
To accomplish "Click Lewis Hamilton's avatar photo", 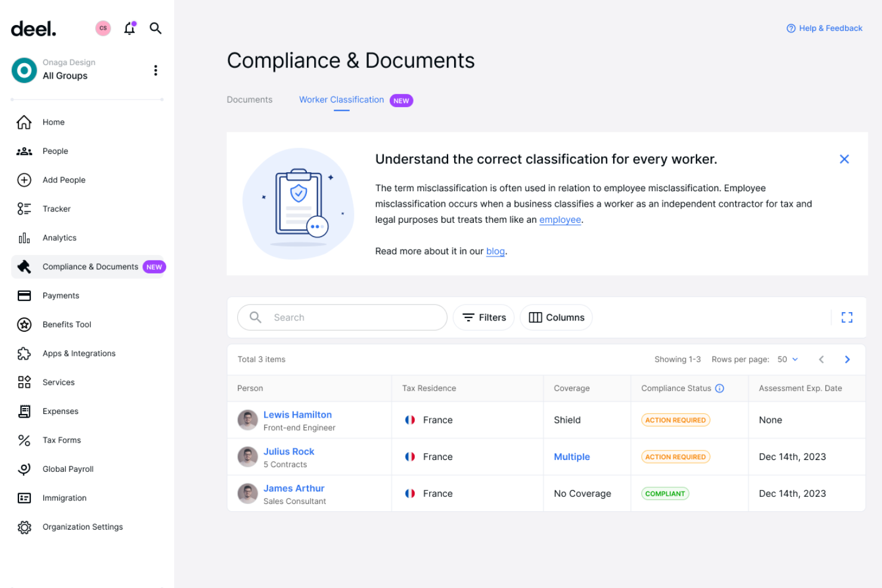I will point(247,420).
